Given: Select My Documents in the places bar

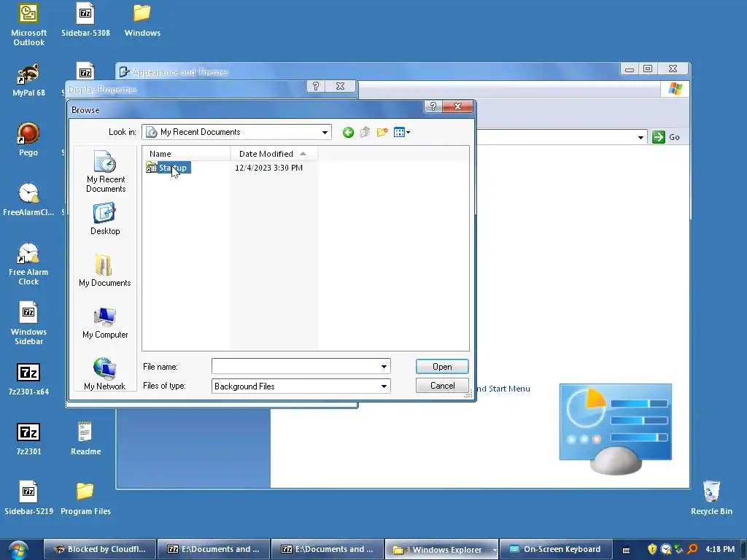Looking at the screenshot, I should (105, 271).
